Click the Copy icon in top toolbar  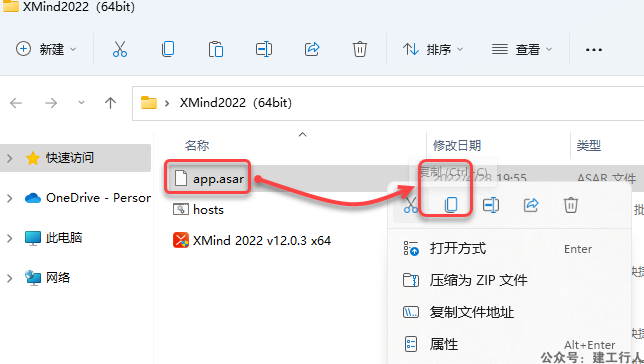(x=168, y=49)
